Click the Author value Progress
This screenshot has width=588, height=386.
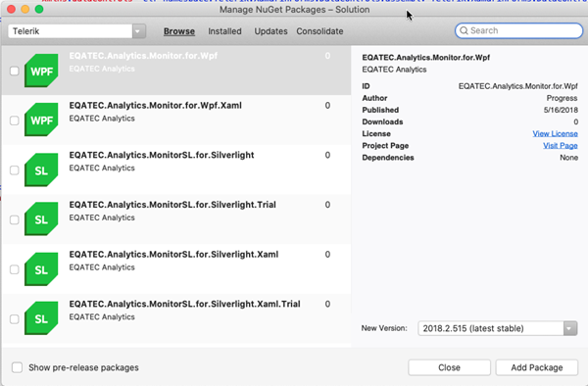(562, 98)
